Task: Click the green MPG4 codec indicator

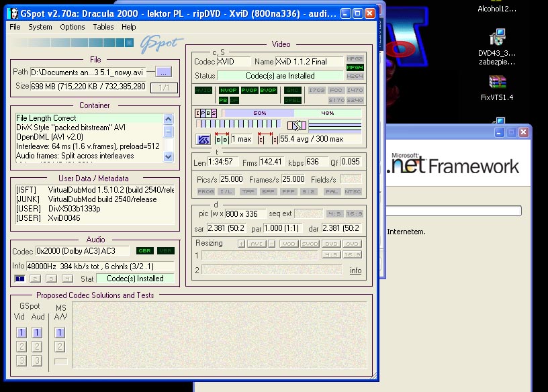Action: coord(355,67)
